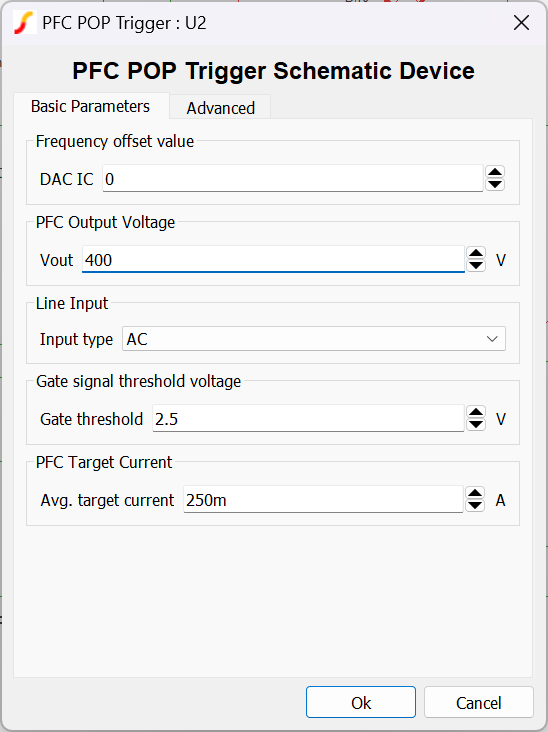Click into the Vout field showing 400
This screenshot has width=548, height=732.
pos(274,260)
